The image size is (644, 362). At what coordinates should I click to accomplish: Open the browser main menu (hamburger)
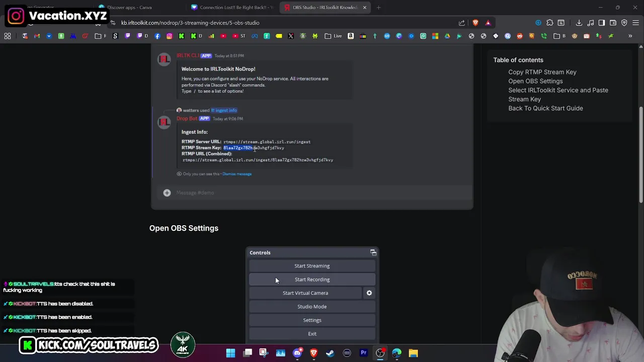tap(636, 23)
